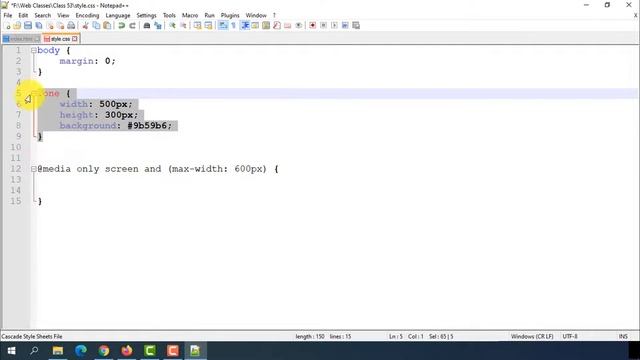The image size is (640, 360).
Task: Open the Settings menu
Action: point(146,16)
